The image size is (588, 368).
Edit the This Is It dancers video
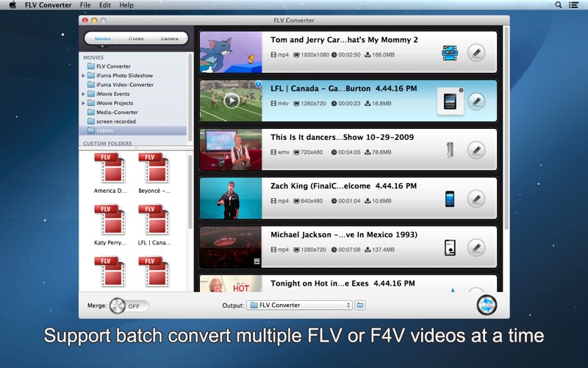pos(476,150)
